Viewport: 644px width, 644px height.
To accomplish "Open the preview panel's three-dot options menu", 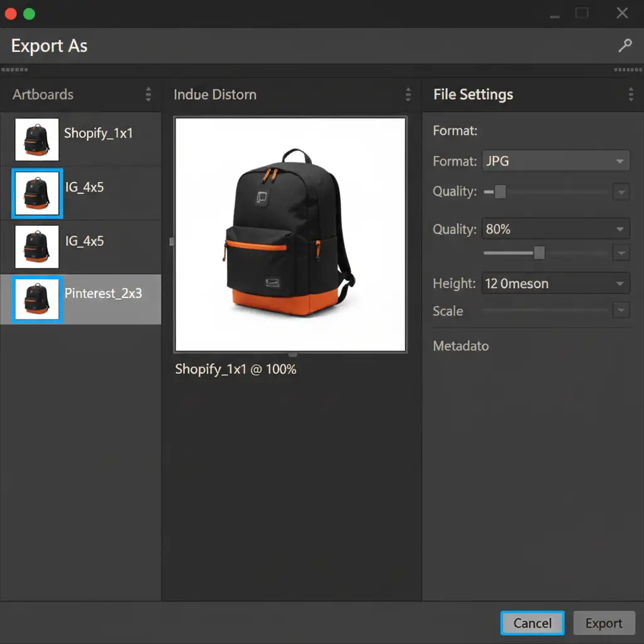I will pos(408,94).
